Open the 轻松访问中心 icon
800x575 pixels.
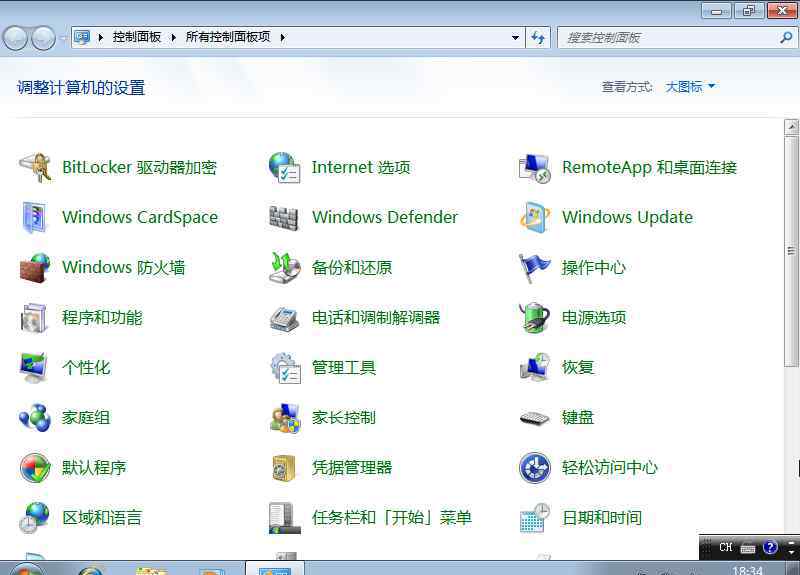[535, 467]
